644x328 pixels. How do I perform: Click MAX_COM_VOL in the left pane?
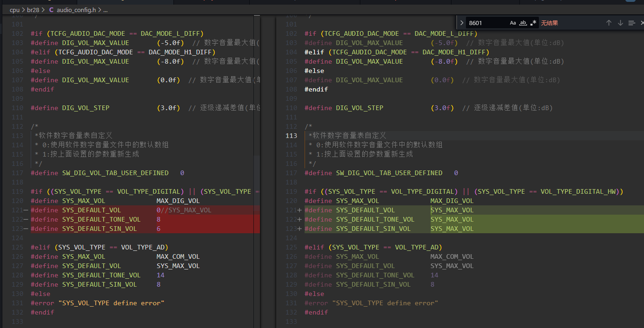[178, 256]
